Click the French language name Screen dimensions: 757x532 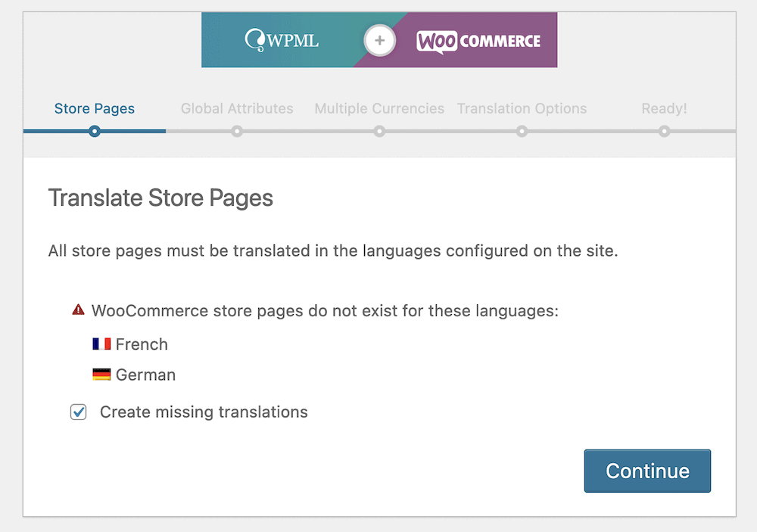click(x=142, y=344)
